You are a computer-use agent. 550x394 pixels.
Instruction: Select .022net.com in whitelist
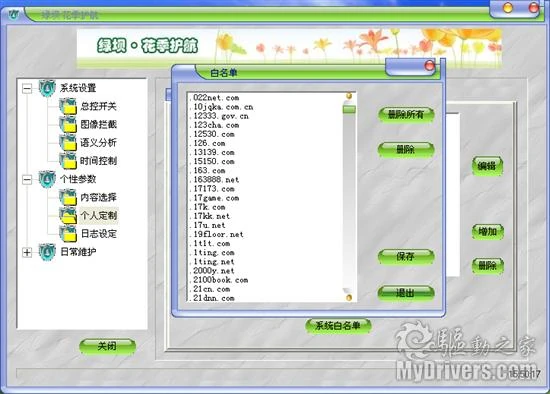[x=214, y=98]
